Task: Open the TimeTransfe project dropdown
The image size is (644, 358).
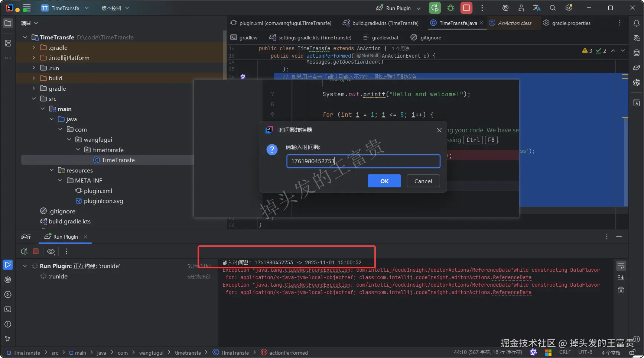Action: click(x=65, y=8)
